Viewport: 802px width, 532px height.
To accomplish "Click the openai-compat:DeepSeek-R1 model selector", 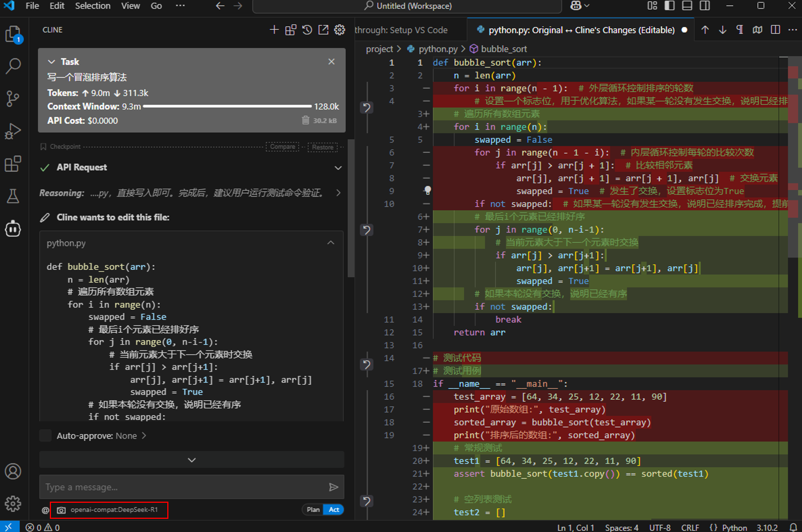I will click(x=113, y=510).
